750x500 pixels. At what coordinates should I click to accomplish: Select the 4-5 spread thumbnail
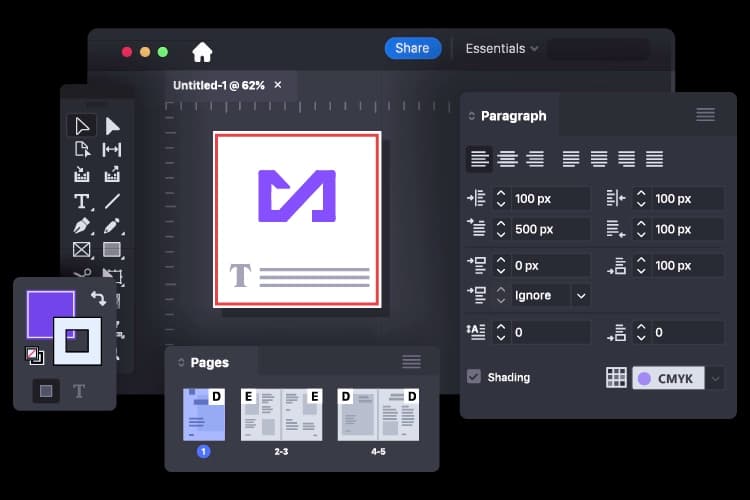378,414
